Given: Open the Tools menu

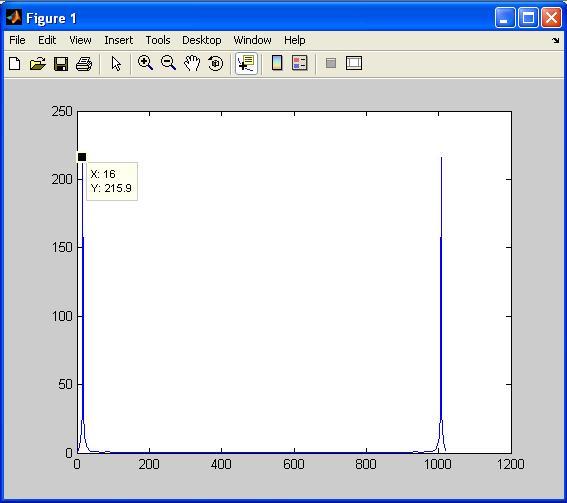Looking at the screenshot, I should (158, 40).
